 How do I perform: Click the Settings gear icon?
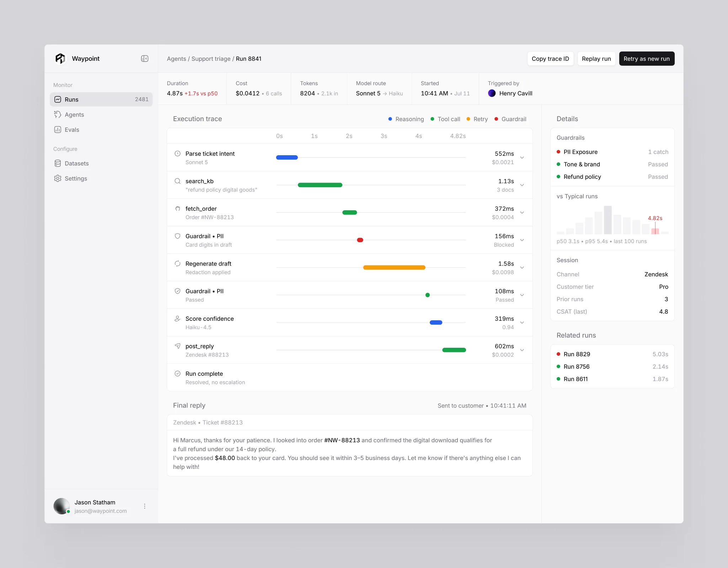[58, 178]
